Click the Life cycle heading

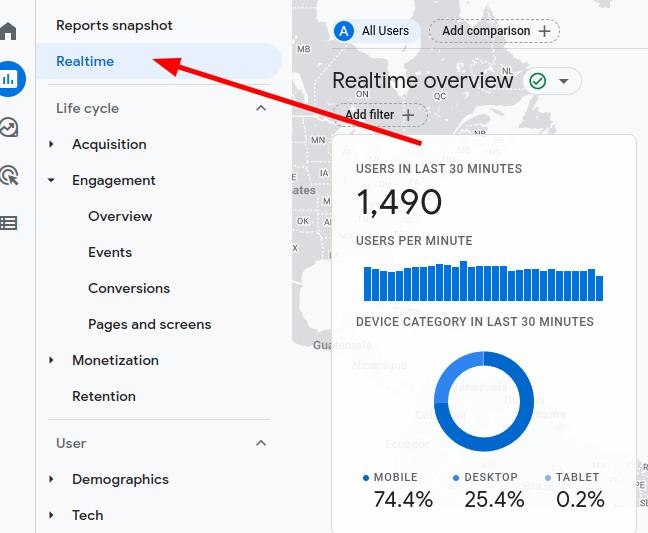88,108
